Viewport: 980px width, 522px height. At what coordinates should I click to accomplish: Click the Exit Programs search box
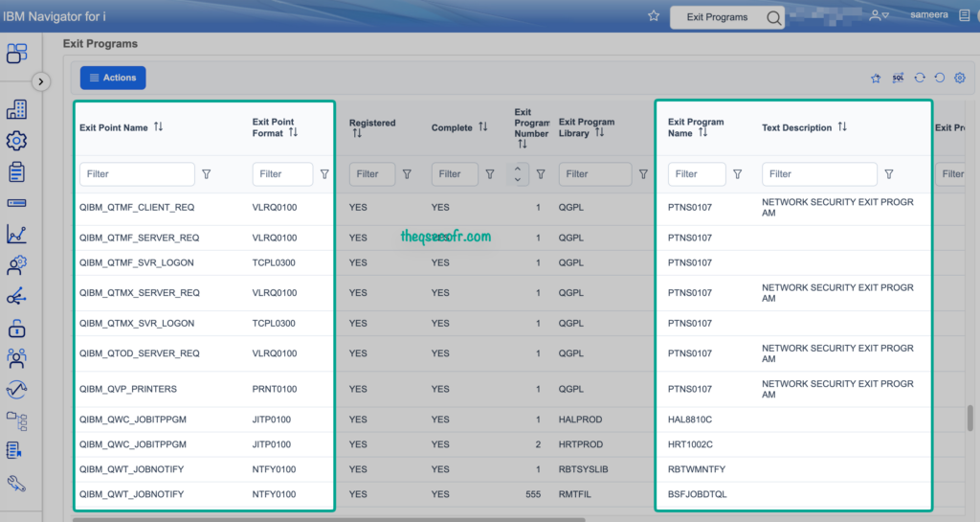point(718,17)
